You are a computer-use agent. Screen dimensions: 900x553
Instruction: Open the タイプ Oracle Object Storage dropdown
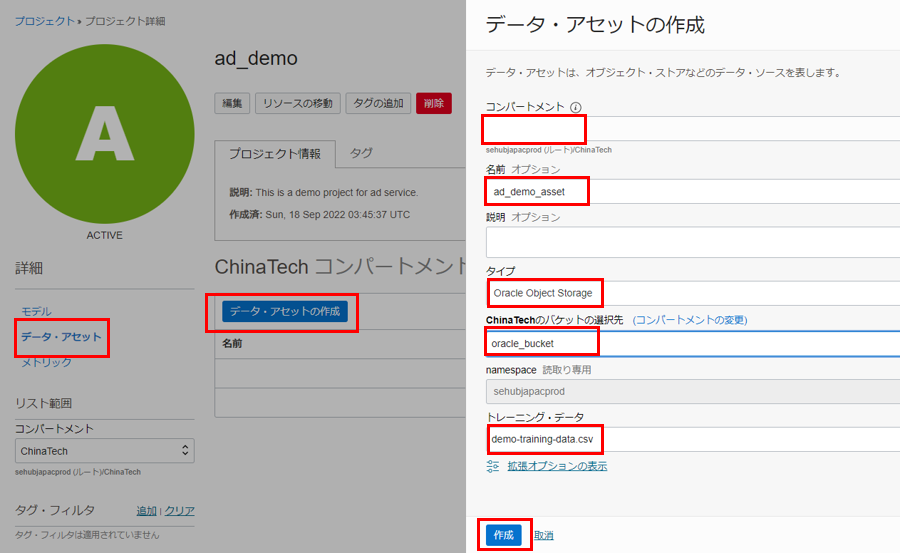pyautogui.click(x=690, y=293)
